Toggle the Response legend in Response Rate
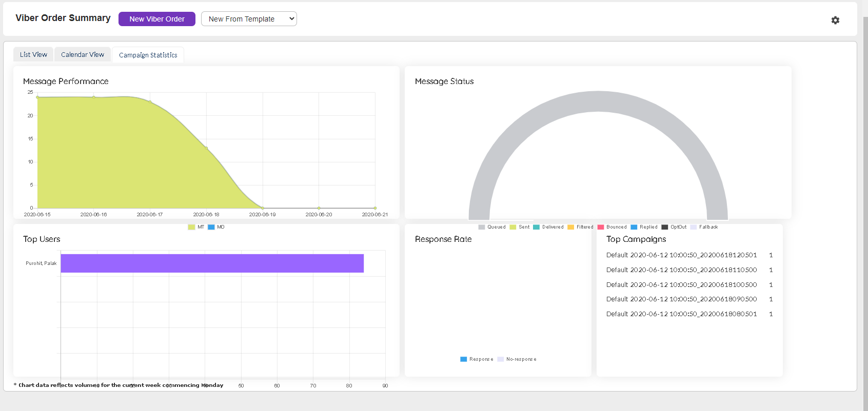This screenshot has height=411, width=868. [x=464, y=359]
